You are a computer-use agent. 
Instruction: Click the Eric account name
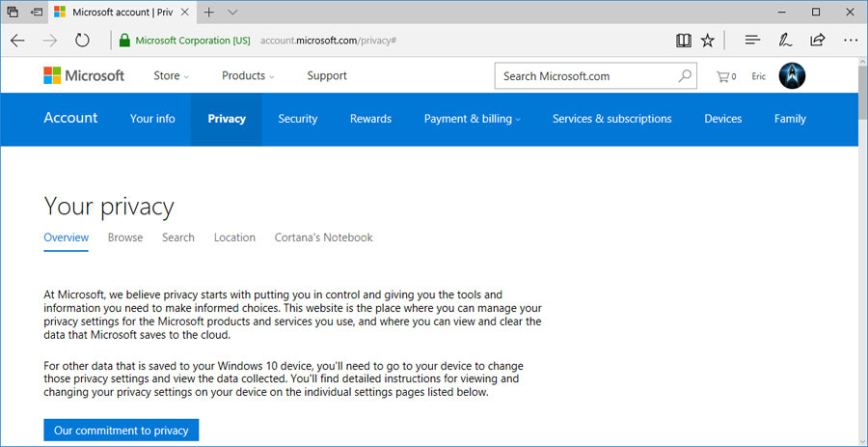click(x=759, y=76)
